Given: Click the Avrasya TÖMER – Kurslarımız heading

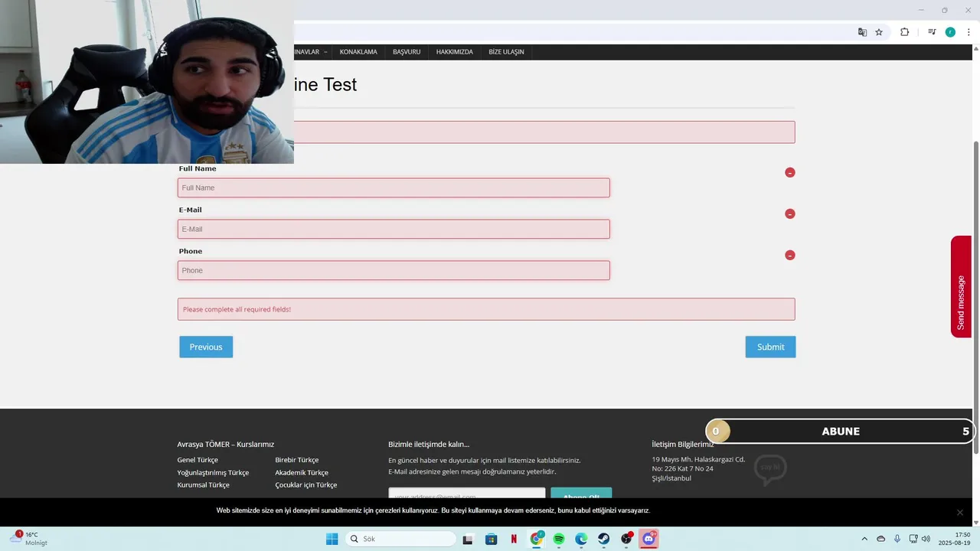Looking at the screenshot, I should [x=225, y=444].
